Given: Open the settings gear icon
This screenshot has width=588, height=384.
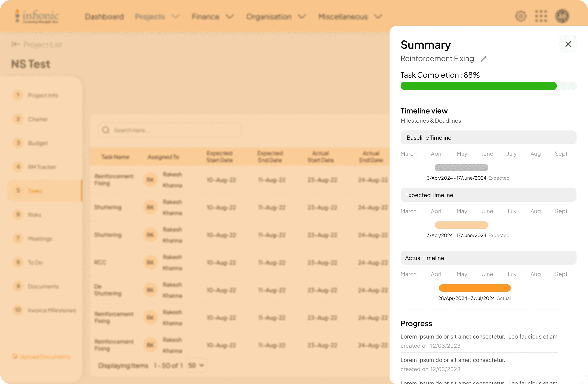Looking at the screenshot, I should [521, 16].
